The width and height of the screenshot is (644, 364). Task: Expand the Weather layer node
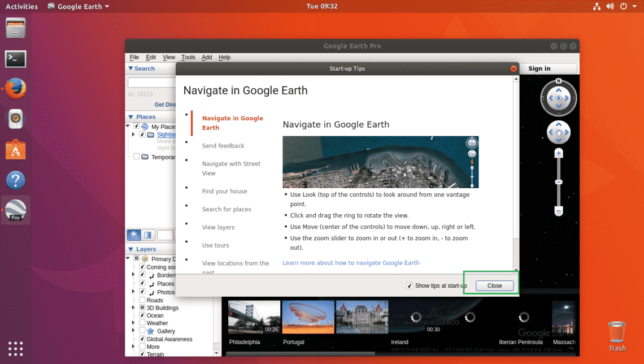(133, 323)
